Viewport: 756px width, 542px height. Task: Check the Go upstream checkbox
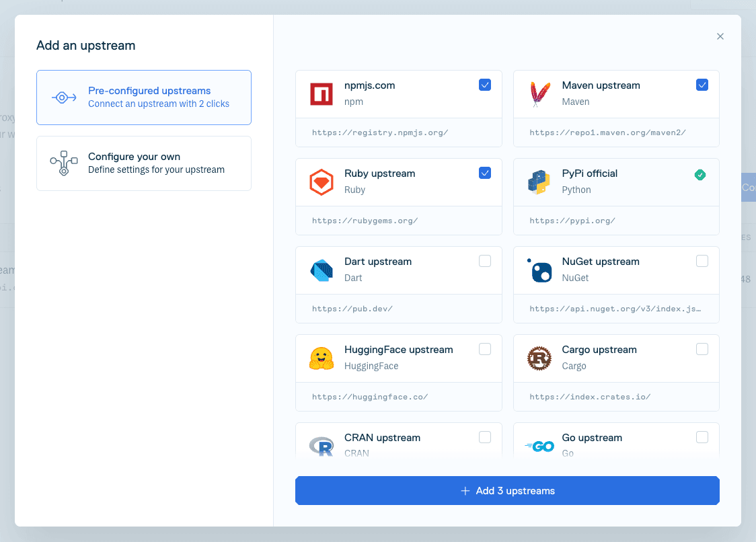coord(702,437)
